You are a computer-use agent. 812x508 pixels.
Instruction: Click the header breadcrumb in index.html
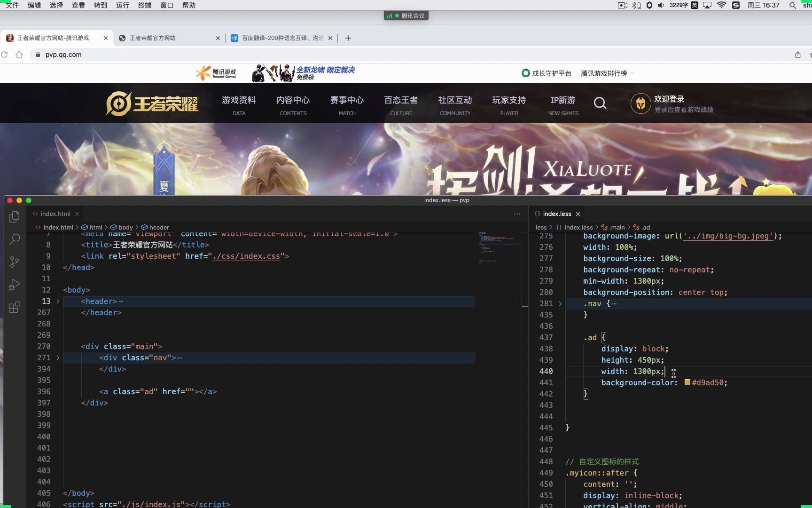(x=155, y=227)
